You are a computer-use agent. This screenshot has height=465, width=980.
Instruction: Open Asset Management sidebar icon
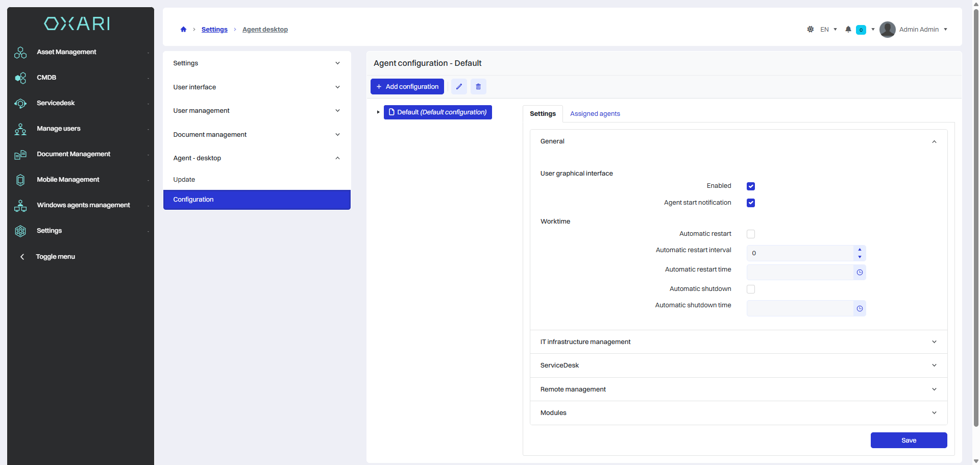tap(20, 52)
